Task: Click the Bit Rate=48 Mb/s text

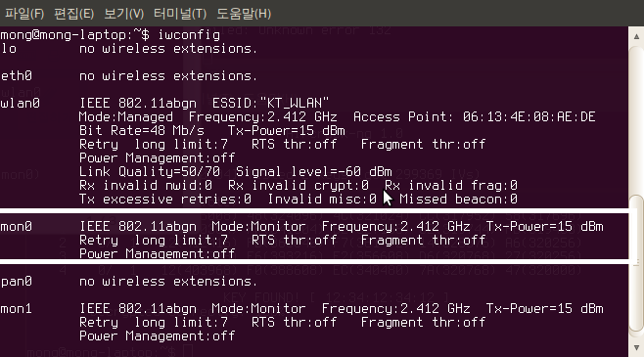Action: 142,130
